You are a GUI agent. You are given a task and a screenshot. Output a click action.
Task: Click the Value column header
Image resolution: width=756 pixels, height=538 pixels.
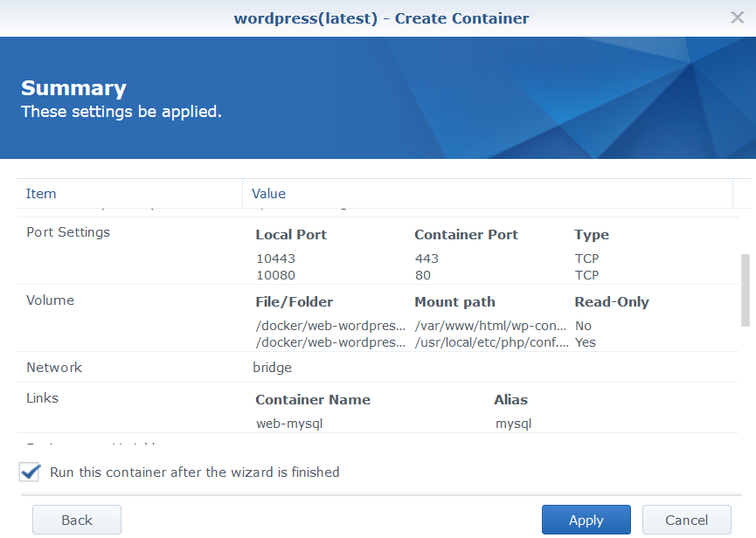(x=488, y=194)
